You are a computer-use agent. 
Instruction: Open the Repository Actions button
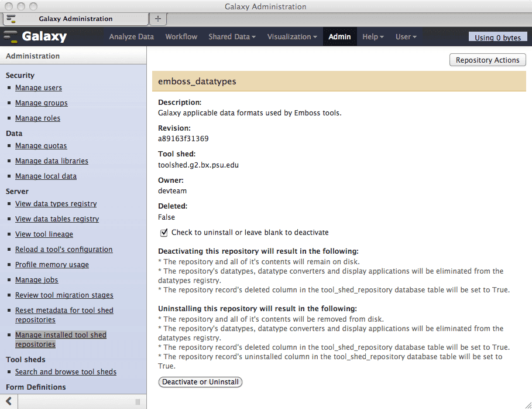pyautogui.click(x=487, y=60)
